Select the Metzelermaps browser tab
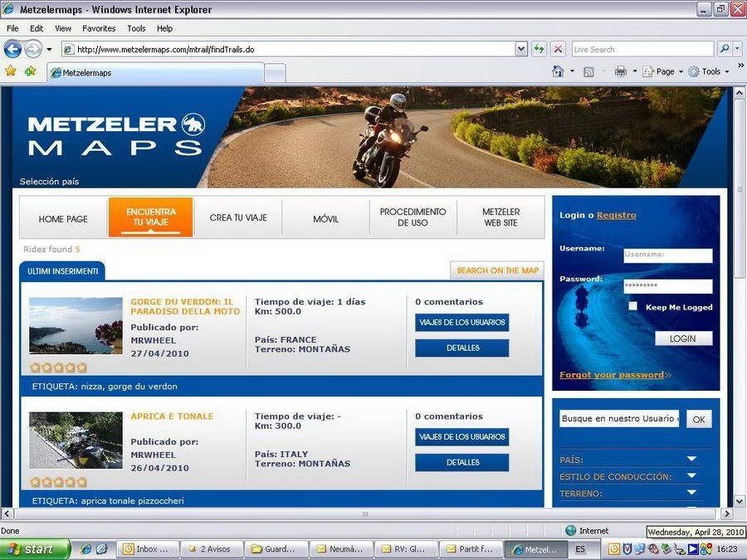This screenshot has width=747, height=560. coord(156,73)
